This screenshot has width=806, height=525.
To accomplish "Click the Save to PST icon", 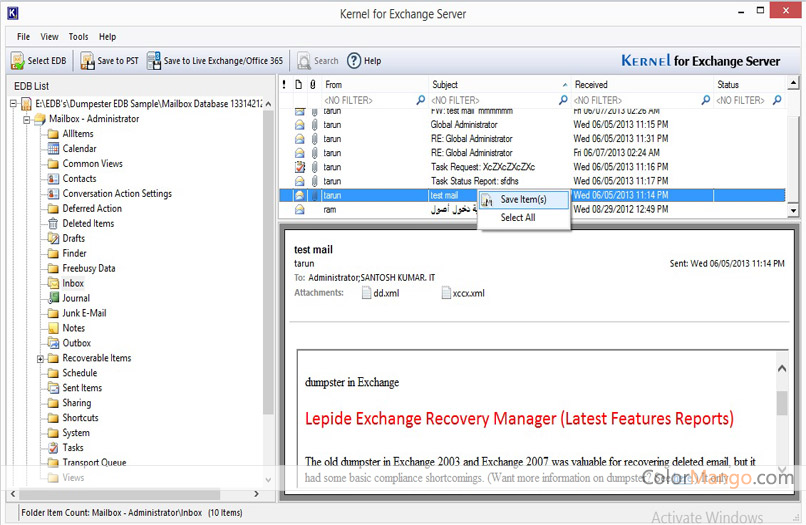I will [88, 61].
